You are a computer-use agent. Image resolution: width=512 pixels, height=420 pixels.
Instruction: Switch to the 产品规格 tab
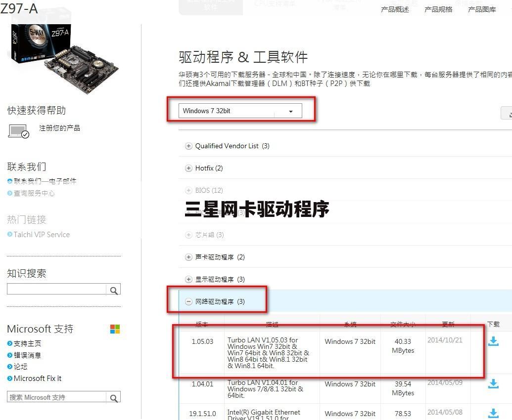[x=438, y=9]
